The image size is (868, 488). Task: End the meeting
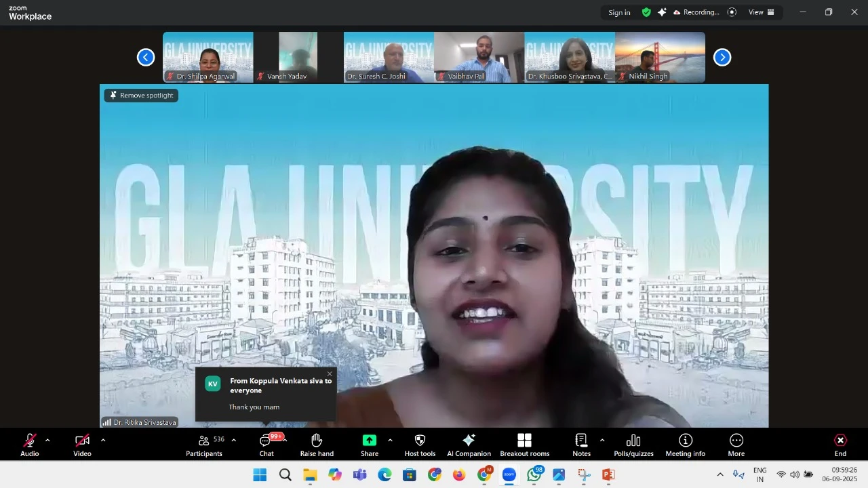point(840,445)
